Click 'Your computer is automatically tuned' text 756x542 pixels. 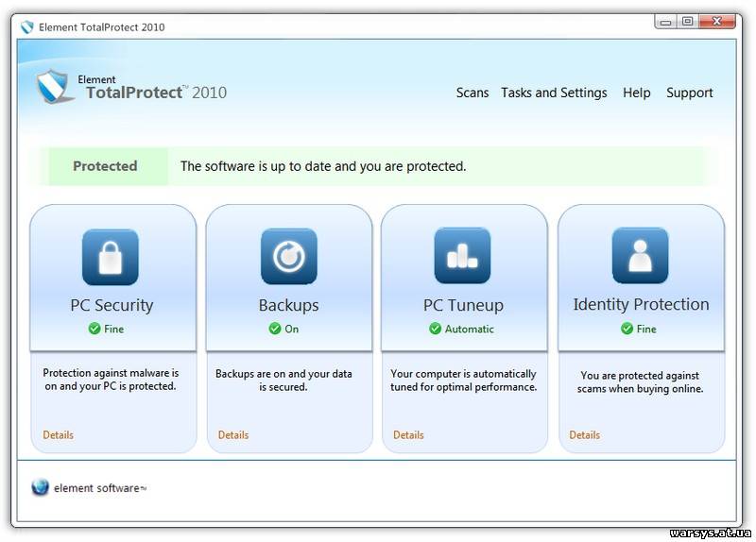pyautogui.click(x=463, y=381)
